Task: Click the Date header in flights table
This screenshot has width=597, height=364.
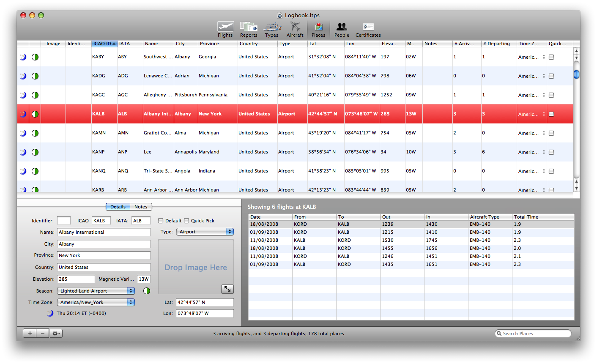Action: pos(270,217)
